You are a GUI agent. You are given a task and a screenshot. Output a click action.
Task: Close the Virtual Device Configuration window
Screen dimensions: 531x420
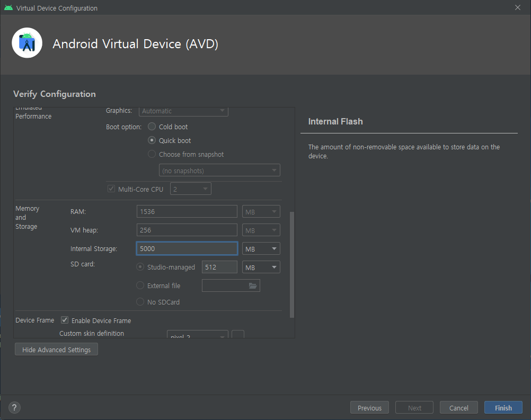click(517, 7)
